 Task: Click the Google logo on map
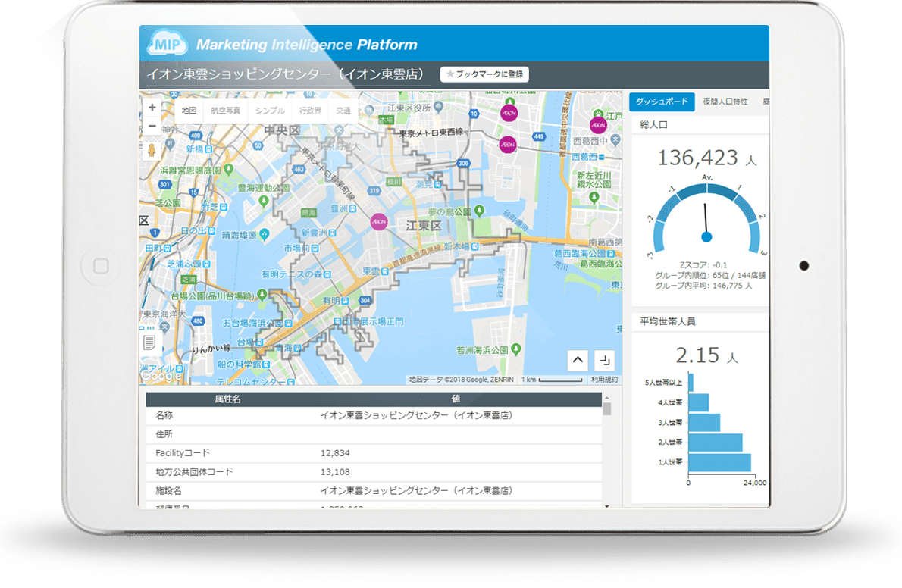(x=161, y=376)
